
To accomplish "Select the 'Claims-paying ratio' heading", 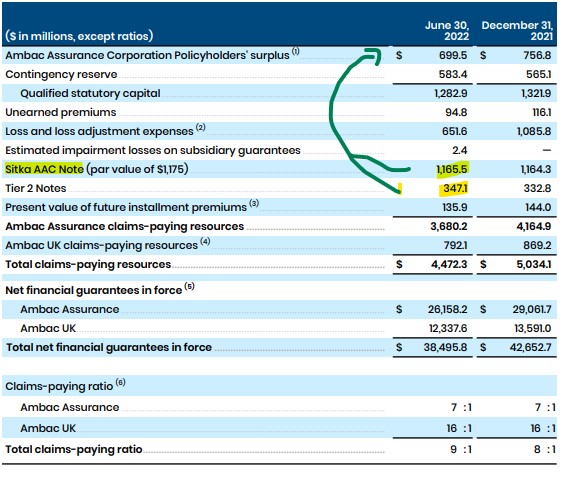I will [59, 386].
